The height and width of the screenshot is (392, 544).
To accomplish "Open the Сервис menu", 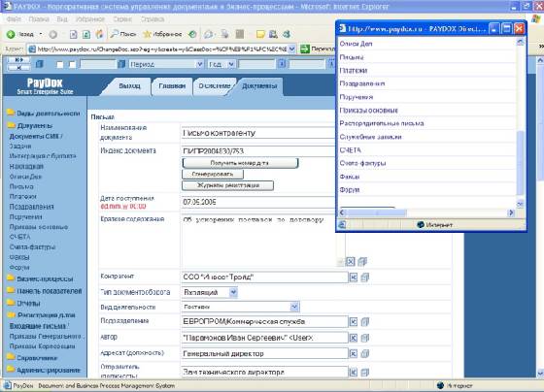I will click(x=122, y=19).
